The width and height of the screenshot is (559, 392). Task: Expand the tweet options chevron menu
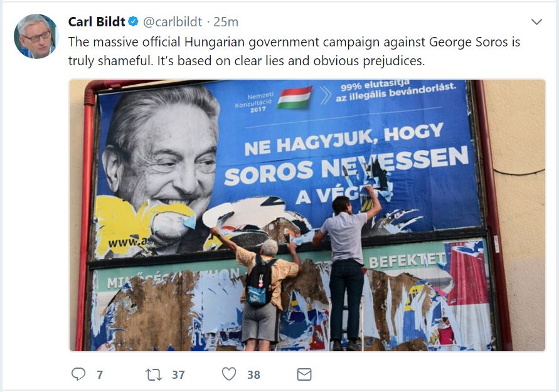[536, 22]
